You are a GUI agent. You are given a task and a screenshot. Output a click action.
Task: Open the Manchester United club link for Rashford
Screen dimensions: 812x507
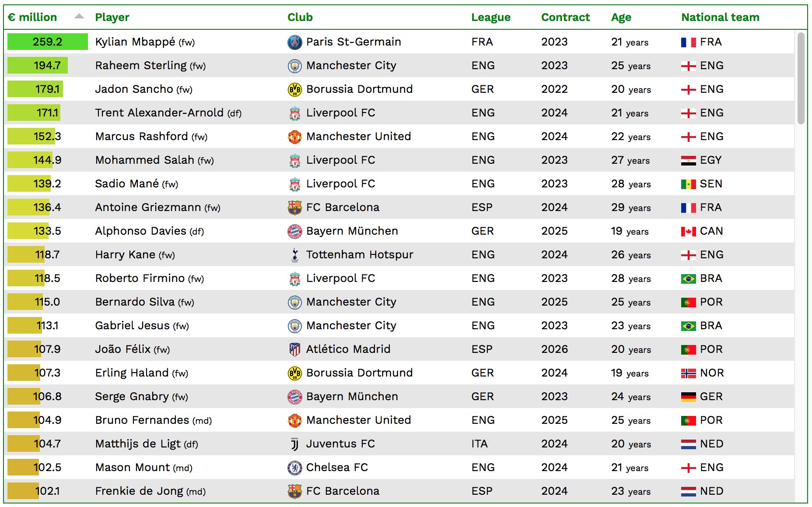click(x=359, y=136)
